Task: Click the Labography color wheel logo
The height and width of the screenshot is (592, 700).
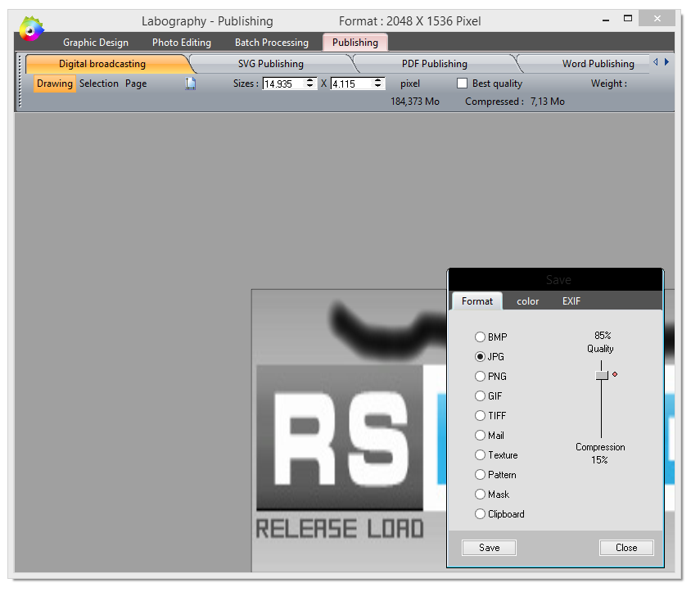Action: [x=31, y=29]
